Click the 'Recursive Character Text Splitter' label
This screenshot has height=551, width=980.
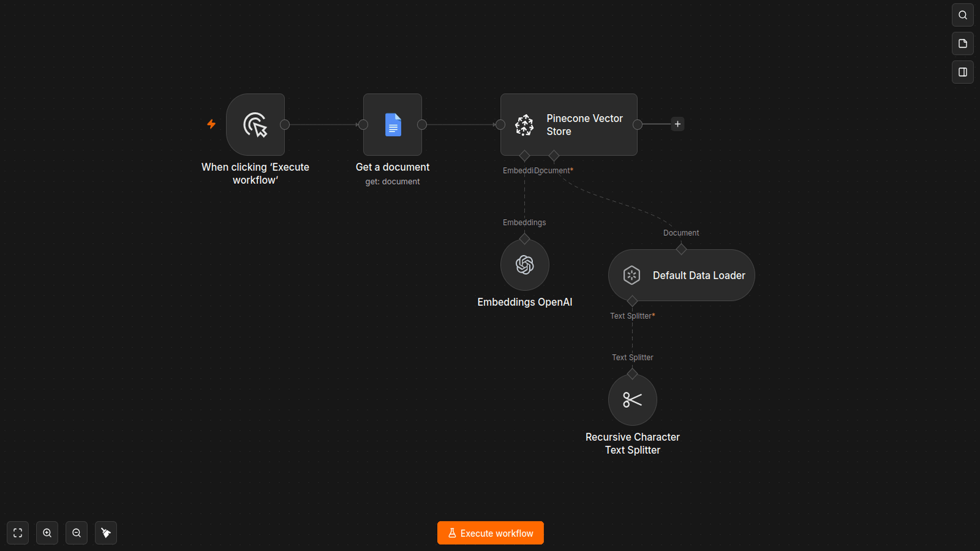[x=632, y=443]
